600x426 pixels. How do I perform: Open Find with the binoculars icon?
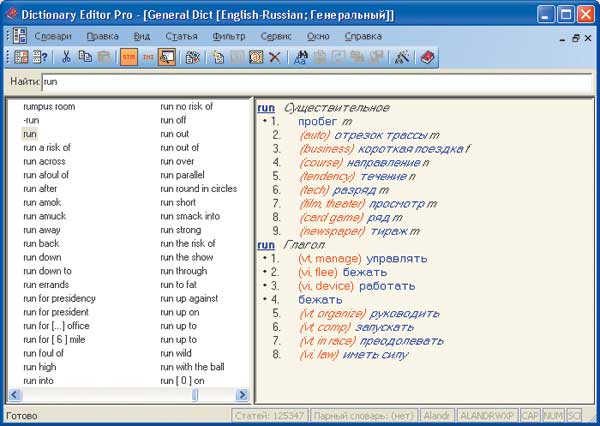(301, 57)
